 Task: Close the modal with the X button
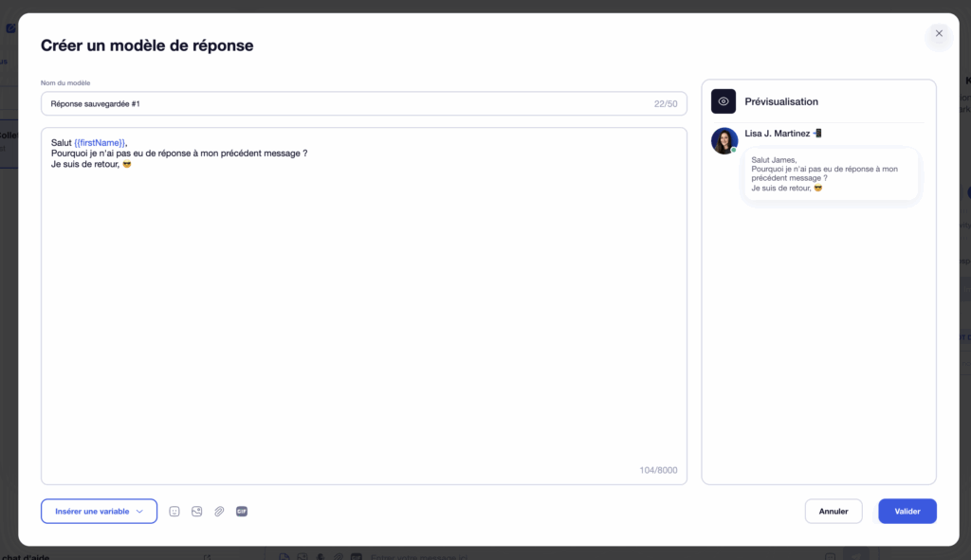point(939,35)
